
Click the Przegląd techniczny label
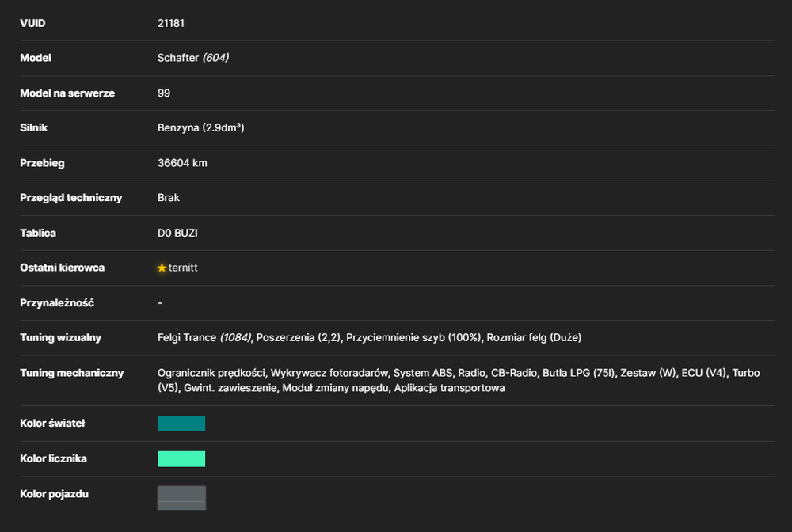70,198
